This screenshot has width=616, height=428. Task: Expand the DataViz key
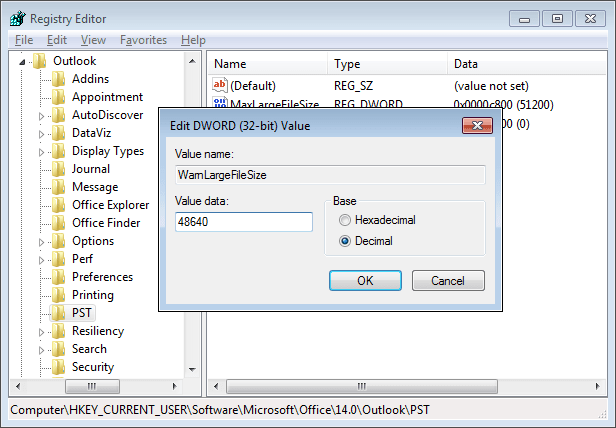point(41,134)
